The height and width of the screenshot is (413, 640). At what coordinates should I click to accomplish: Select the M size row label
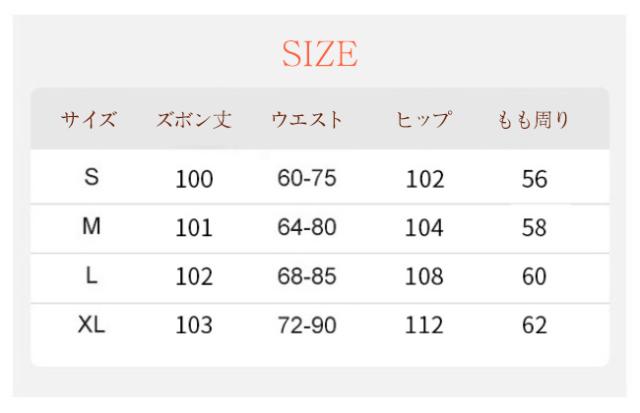(91, 227)
